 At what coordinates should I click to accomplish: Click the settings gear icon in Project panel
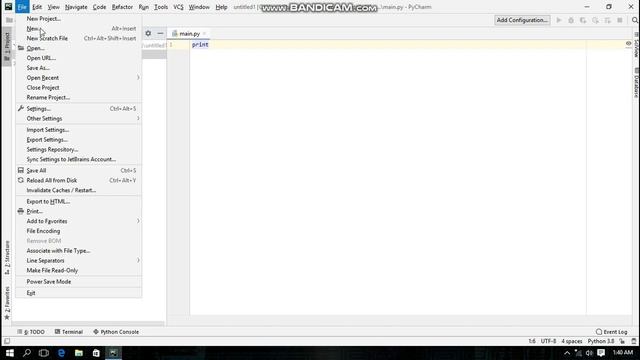tap(148, 33)
